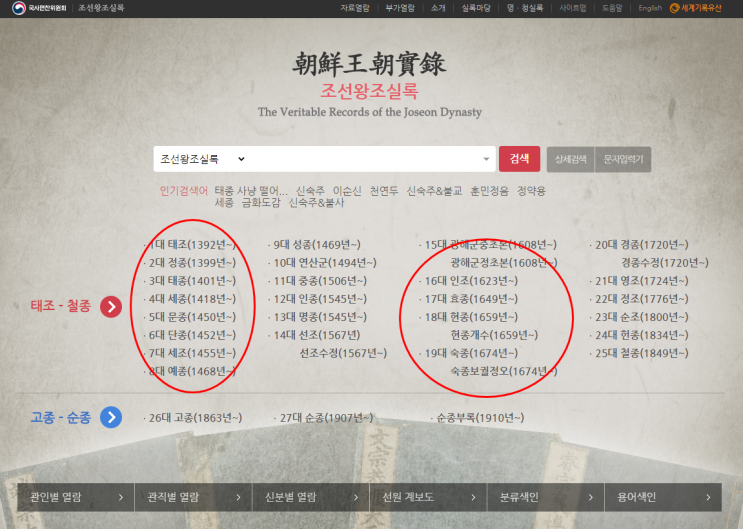
Task: Click blue arrow next to 고종 - 순종
Action: pos(111,417)
